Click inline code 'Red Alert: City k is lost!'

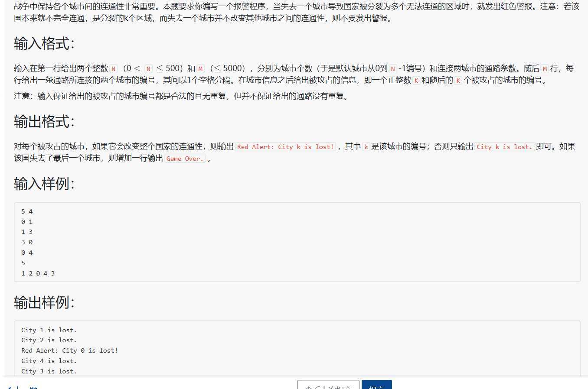click(x=285, y=147)
